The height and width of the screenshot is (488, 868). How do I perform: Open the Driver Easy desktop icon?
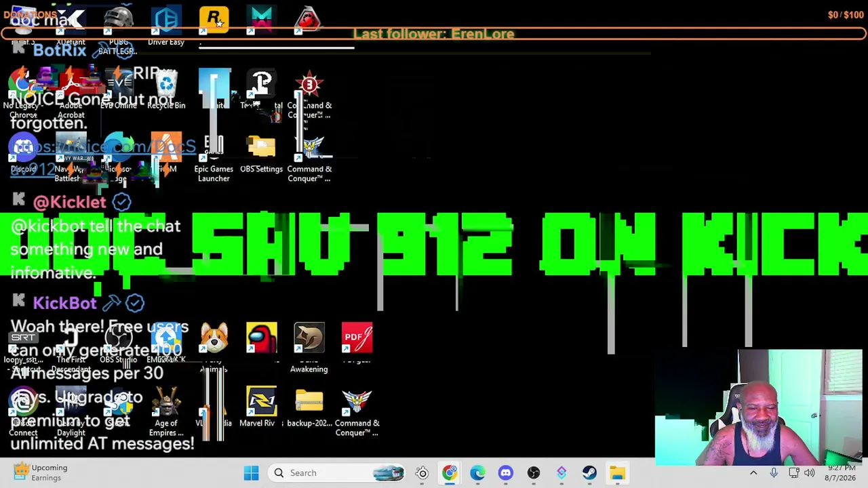(x=166, y=26)
